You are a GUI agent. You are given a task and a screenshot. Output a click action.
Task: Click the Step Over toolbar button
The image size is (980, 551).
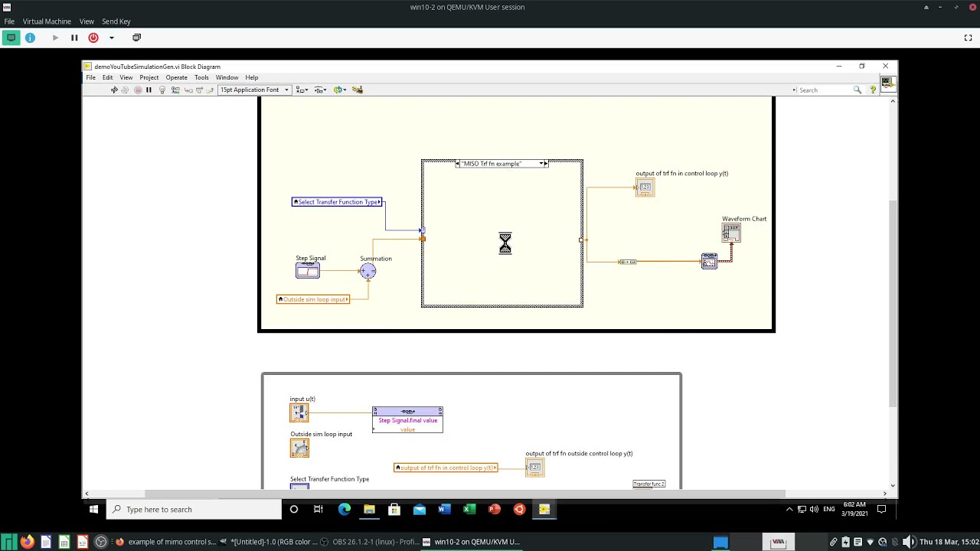(x=200, y=90)
